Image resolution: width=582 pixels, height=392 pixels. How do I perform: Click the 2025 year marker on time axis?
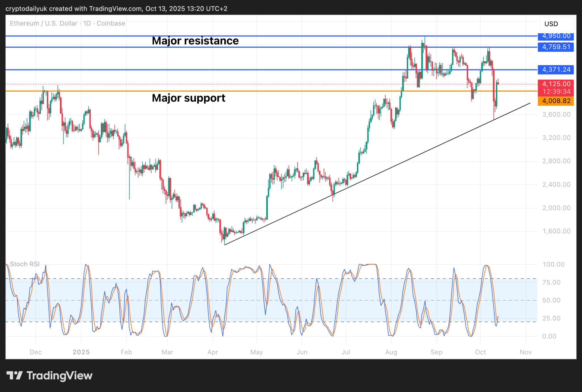[81, 352]
